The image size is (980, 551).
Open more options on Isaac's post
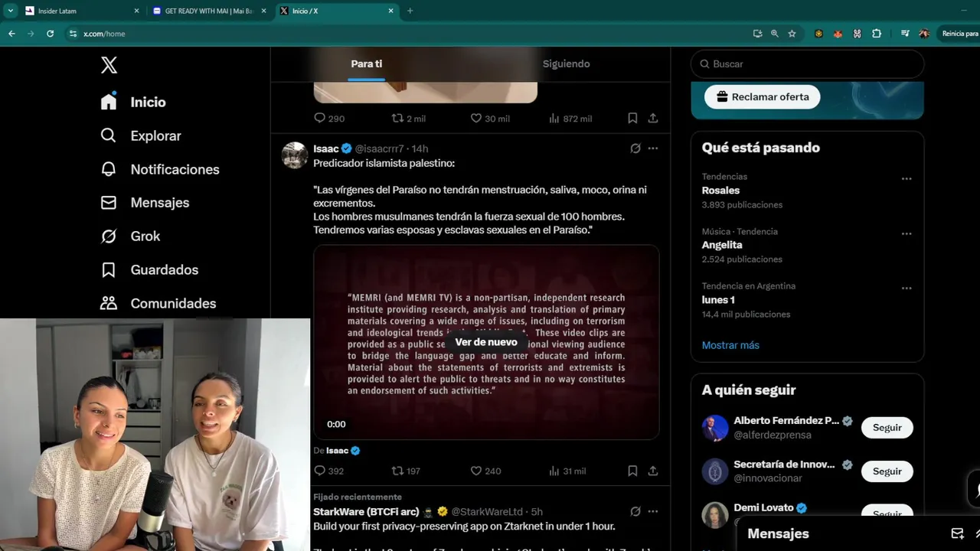point(653,148)
